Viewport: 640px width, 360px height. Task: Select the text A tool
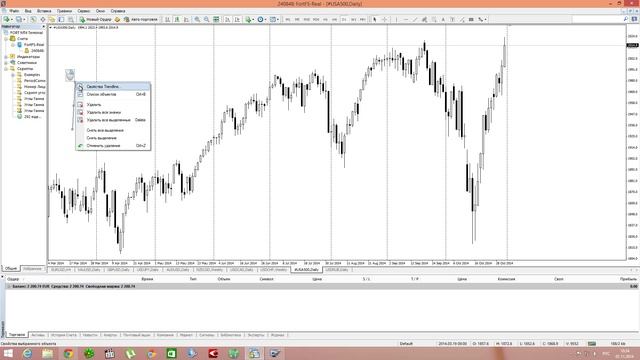(x=443, y=19)
